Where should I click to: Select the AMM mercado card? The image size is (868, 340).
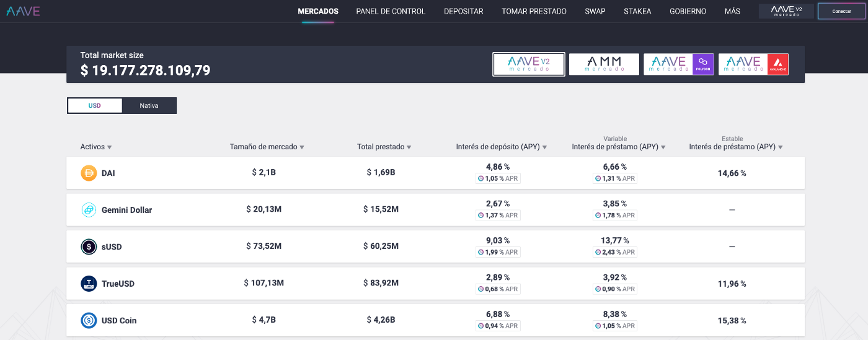coord(604,64)
